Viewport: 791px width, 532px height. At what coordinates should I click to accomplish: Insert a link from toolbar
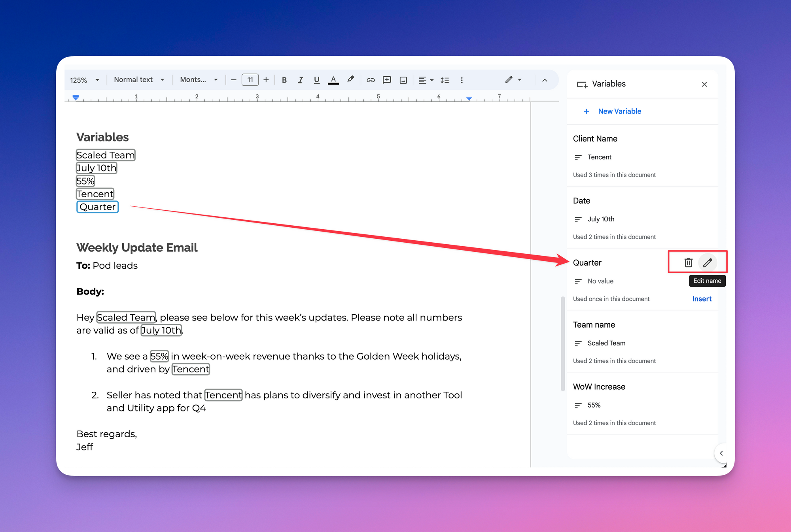coord(371,80)
